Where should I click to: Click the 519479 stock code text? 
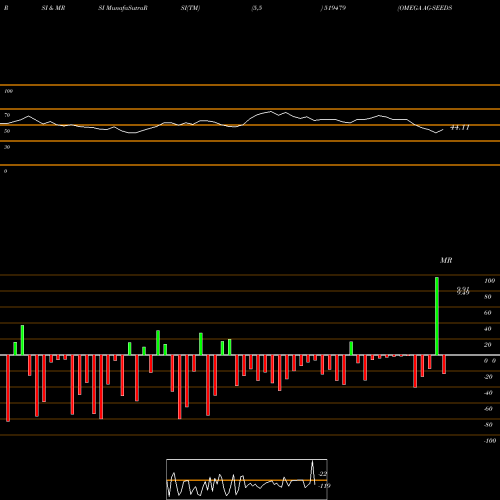334,8
